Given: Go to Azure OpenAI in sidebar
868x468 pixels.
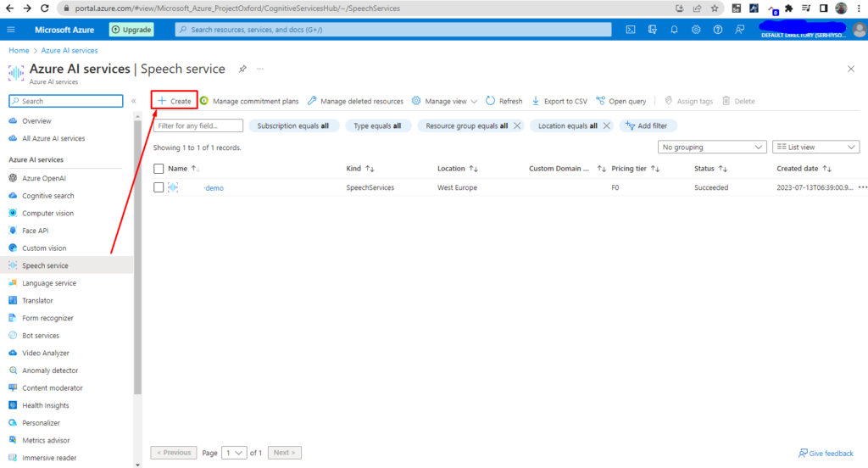Looking at the screenshot, I should 44,178.
